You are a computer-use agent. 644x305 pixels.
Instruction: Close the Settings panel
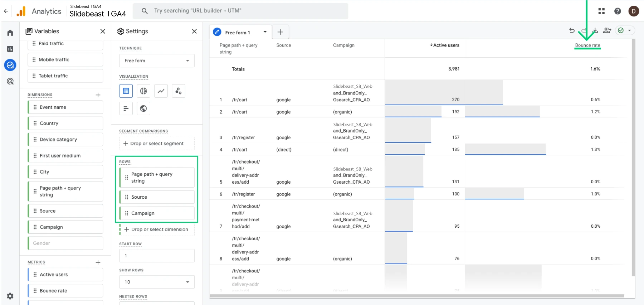(194, 31)
